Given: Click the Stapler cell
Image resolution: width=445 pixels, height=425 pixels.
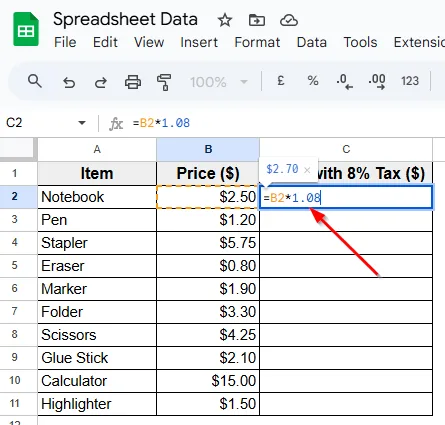Looking at the screenshot, I should [x=97, y=243].
